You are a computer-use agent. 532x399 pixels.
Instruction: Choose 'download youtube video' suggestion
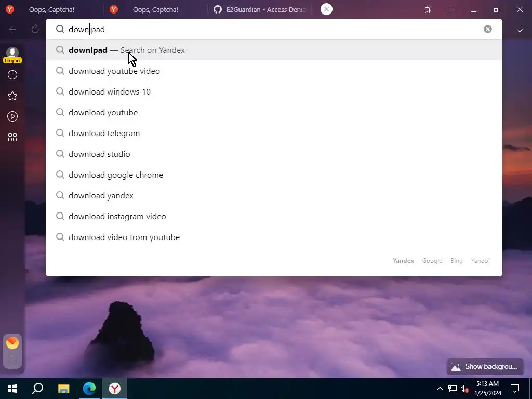click(274, 71)
